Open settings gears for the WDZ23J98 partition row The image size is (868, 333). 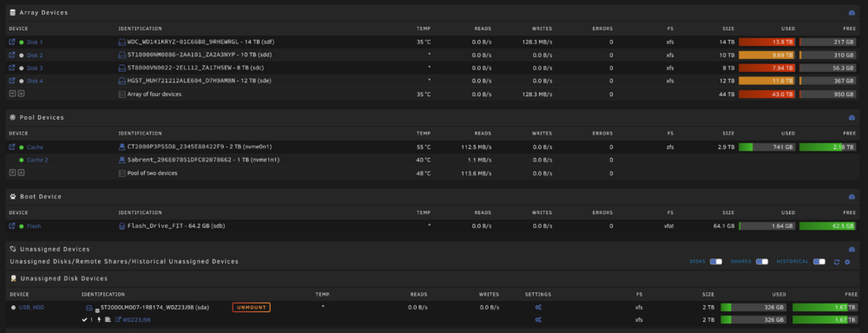coord(537,320)
